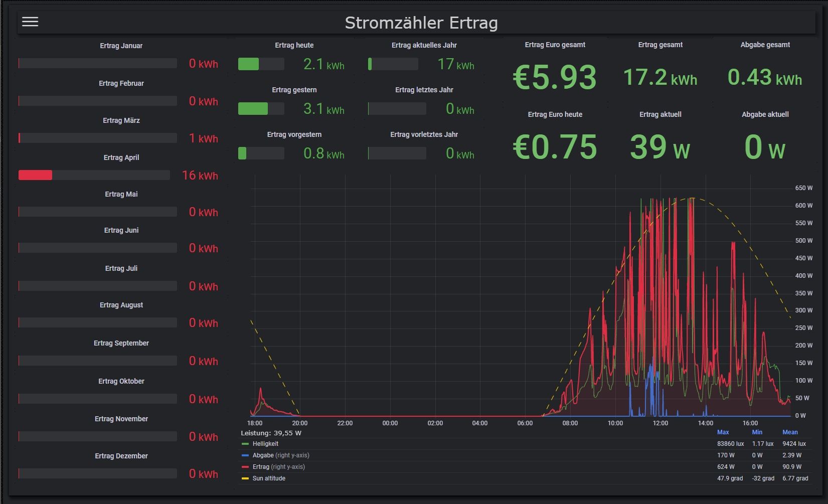Click the €5.93 total value
The image size is (828, 504).
[555, 78]
